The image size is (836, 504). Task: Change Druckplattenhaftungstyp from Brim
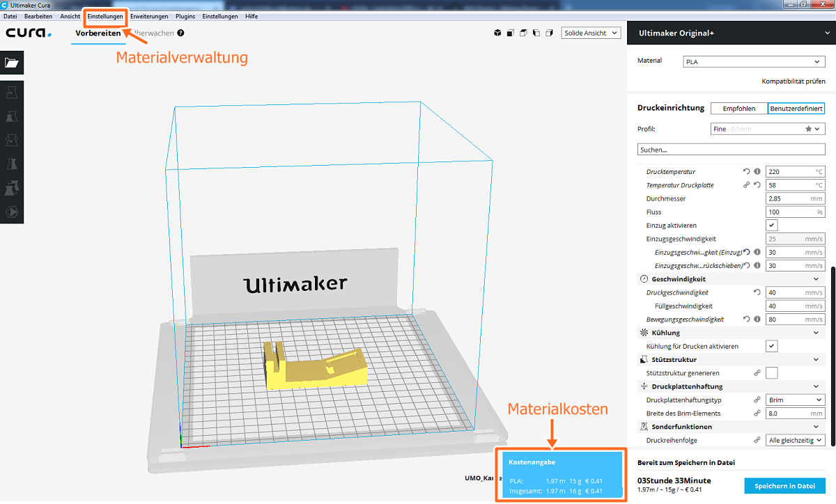[795, 400]
